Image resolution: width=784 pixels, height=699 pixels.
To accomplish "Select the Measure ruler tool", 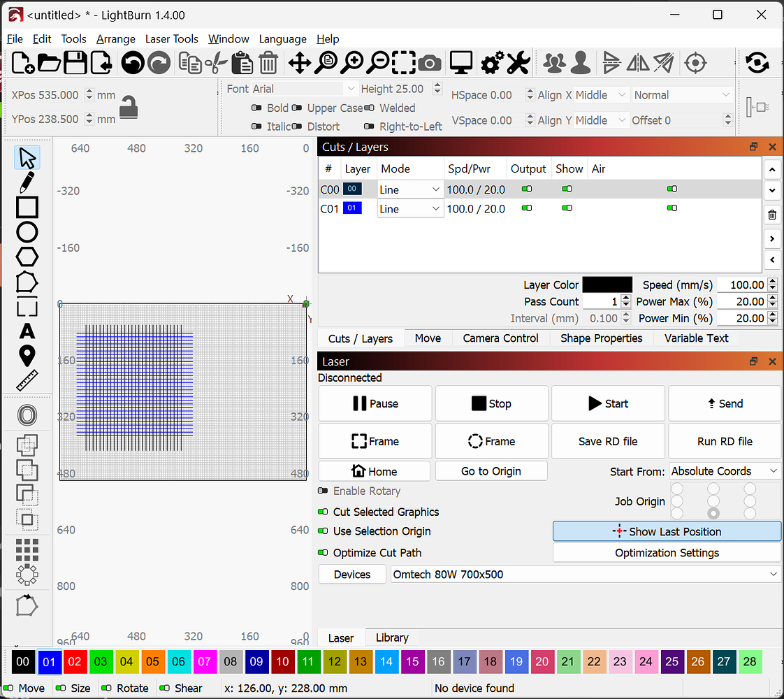I will pyautogui.click(x=27, y=380).
